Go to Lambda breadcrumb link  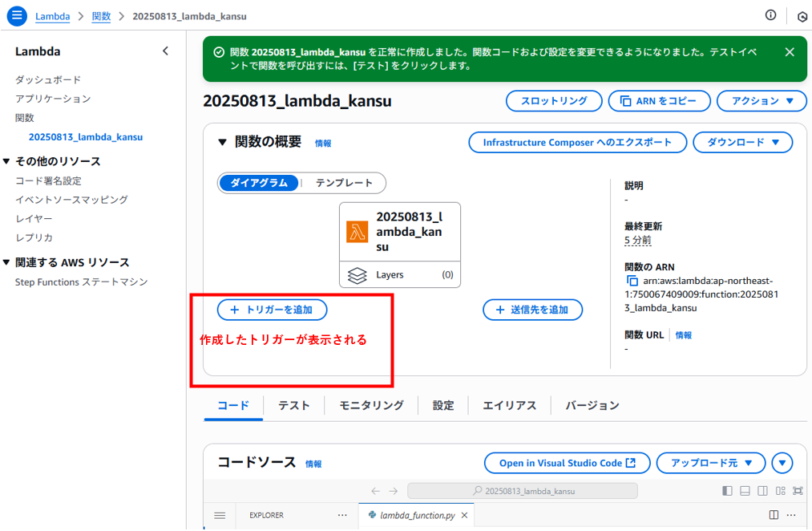click(52, 16)
